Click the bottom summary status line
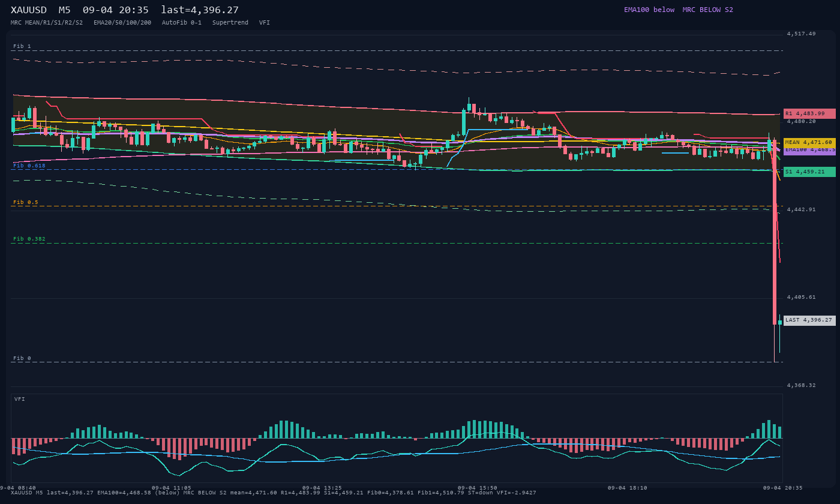Image resolution: width=840 pixels, height=504 pixels. (274, 493)
